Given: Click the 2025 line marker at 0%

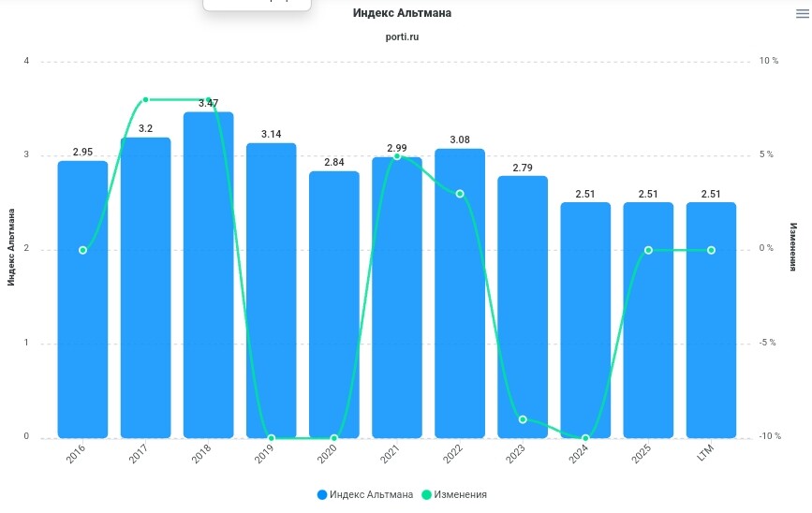Looking at the screenshot, I should 648,250.
